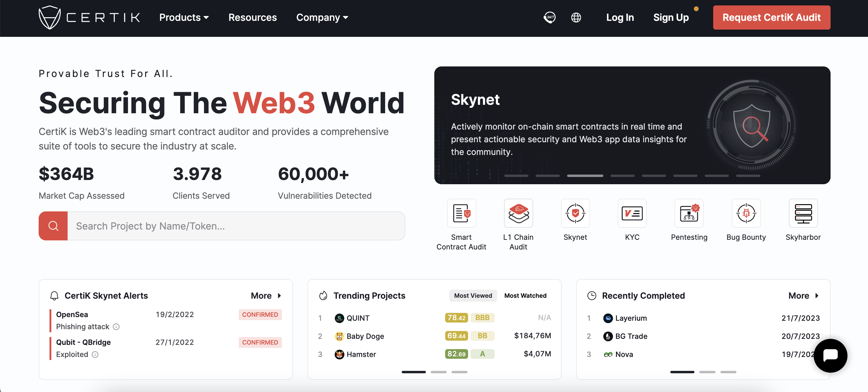Click the CONFIRMED badge for Qubit - QBridge

[260, 342]
